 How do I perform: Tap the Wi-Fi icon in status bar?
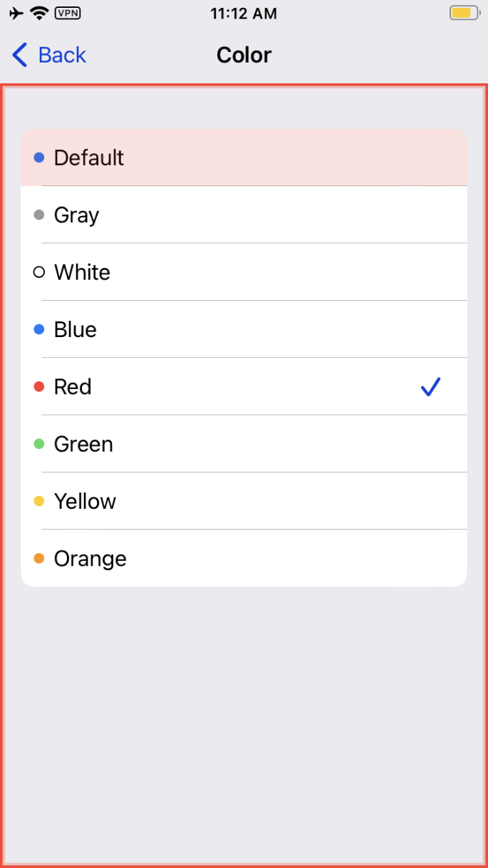coord(40,13)
